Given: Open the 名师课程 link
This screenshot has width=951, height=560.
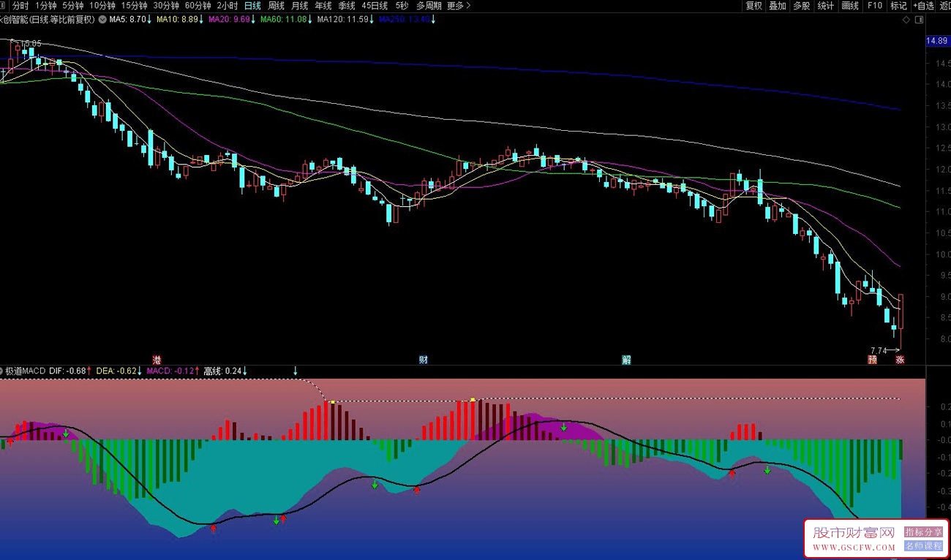Looking at the screenshot, I should tap(923, 545).
